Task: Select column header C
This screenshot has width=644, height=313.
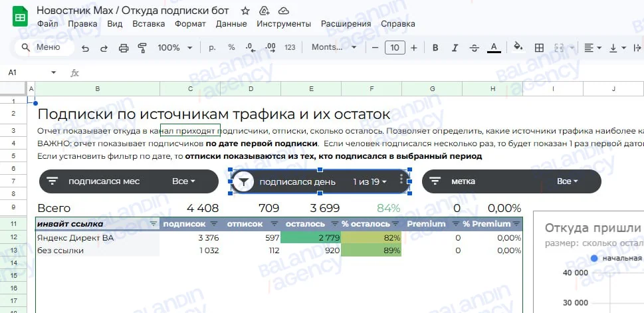Action: coord(190,89)
